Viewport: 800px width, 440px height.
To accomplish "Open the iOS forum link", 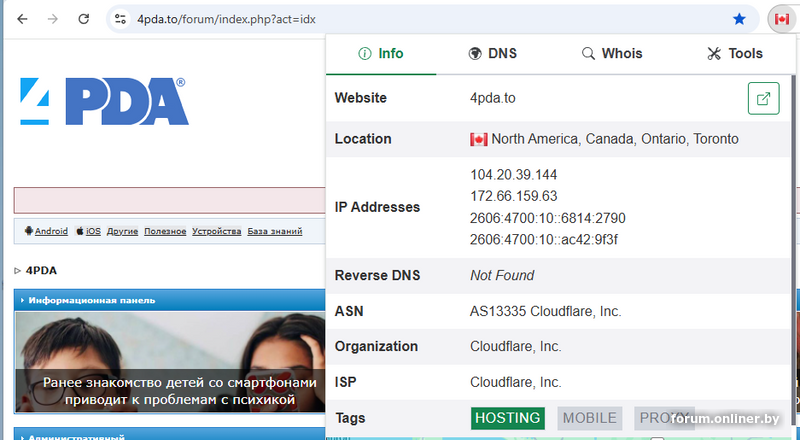I will tap(93, 231).
